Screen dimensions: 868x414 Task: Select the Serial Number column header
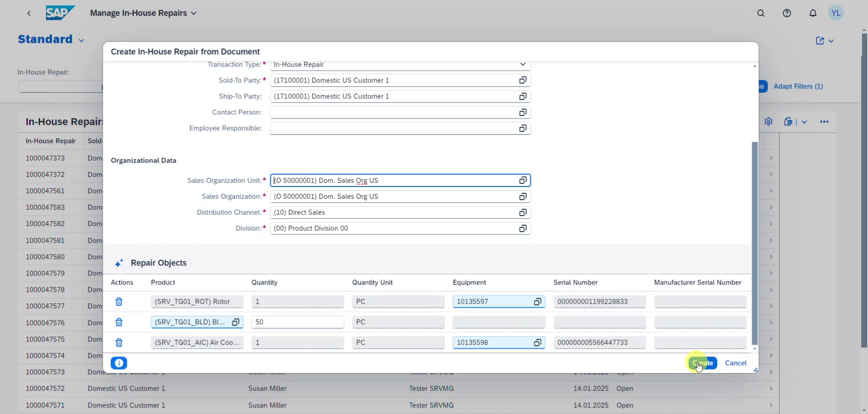coord(575,283)
